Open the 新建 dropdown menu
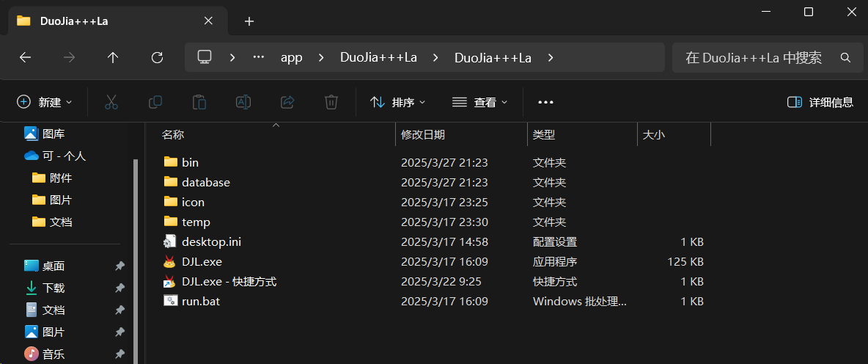 (45, 102)
